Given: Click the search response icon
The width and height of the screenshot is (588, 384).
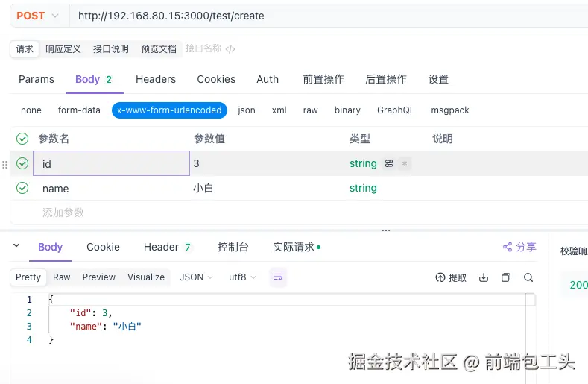Looking at the screenshot, I should pos(528,278).
